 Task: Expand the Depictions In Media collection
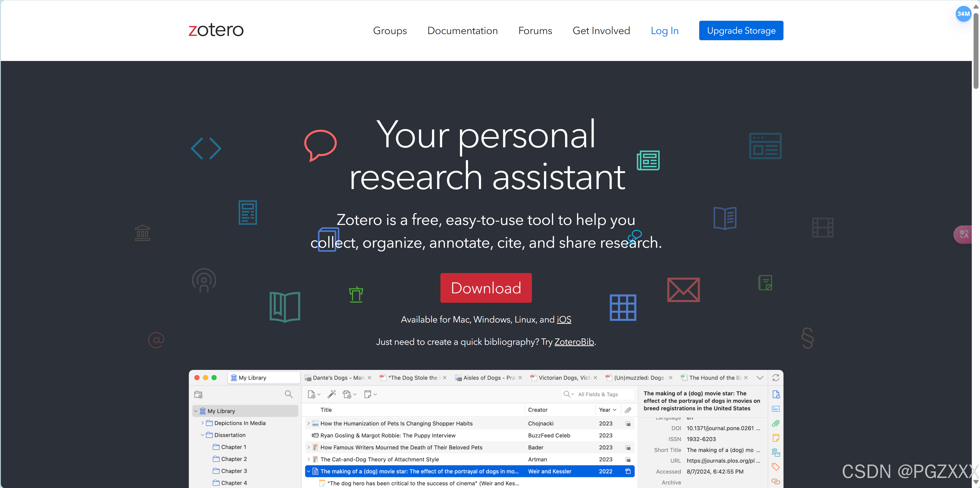(202, 423)
